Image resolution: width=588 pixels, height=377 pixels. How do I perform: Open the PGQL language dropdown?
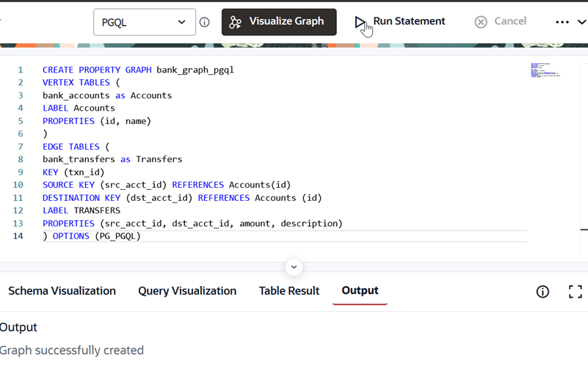pos(145,22)
